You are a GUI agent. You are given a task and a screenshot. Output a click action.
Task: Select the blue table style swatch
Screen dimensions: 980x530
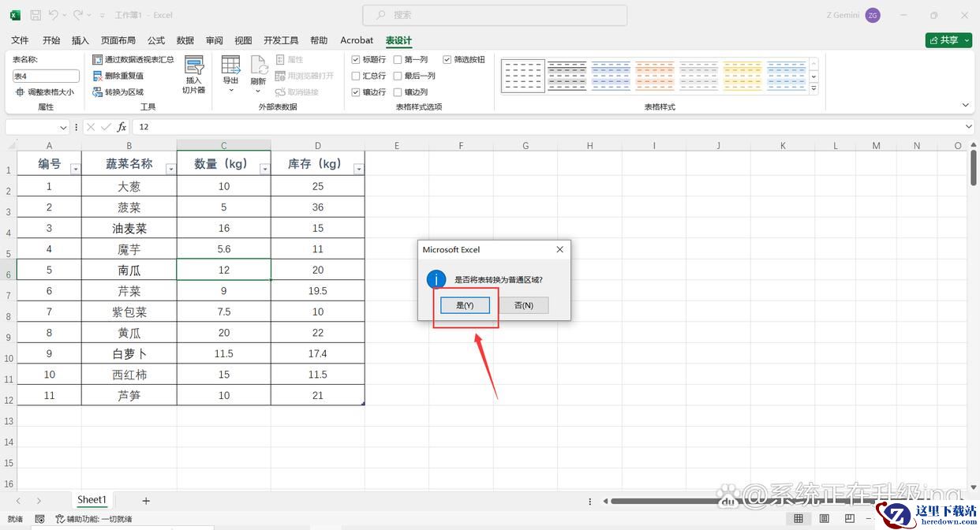click(x=611, y=77)
